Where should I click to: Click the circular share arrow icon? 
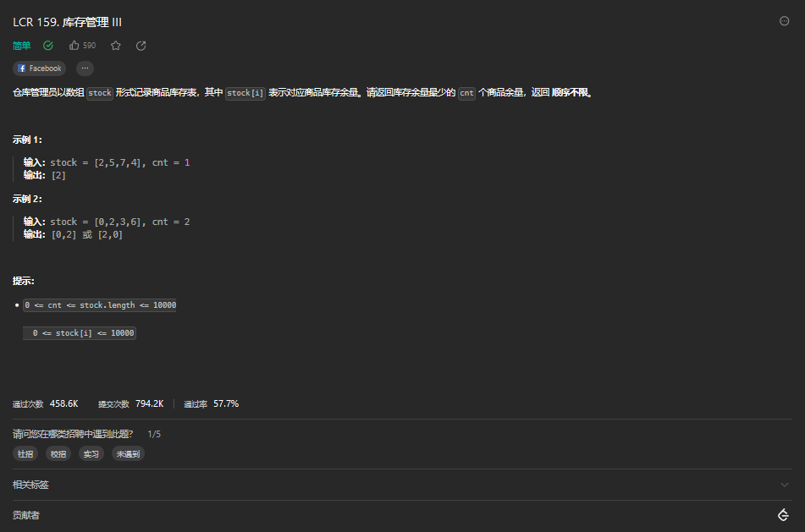[x=140, y=45]
